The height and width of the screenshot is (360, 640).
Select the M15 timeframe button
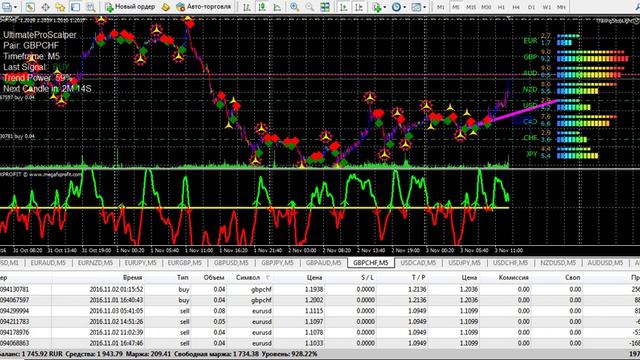pos(471,7)
